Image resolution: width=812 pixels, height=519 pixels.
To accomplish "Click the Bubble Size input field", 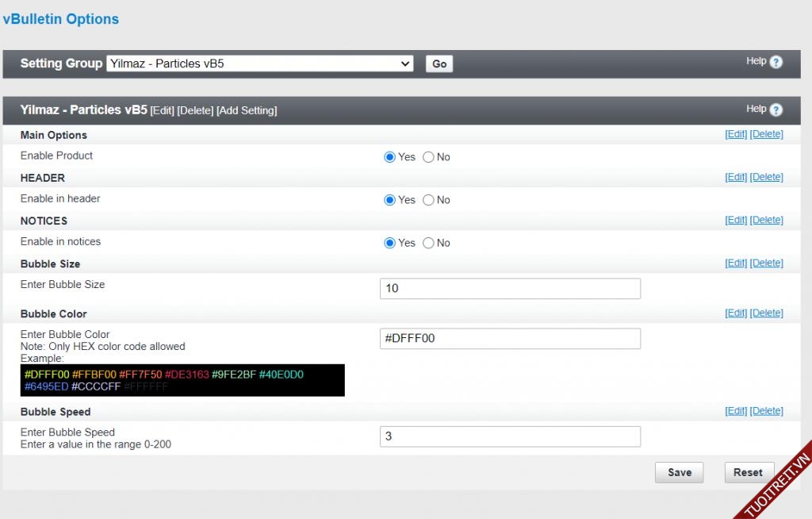I will [x=510, y=289].
